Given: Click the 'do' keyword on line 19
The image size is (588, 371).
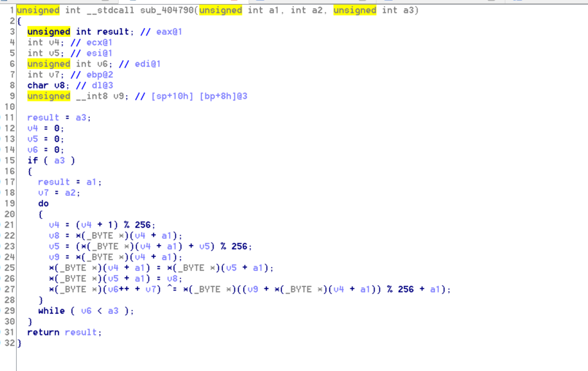Looking at the screenshot, I should click(x=43, y=203).
